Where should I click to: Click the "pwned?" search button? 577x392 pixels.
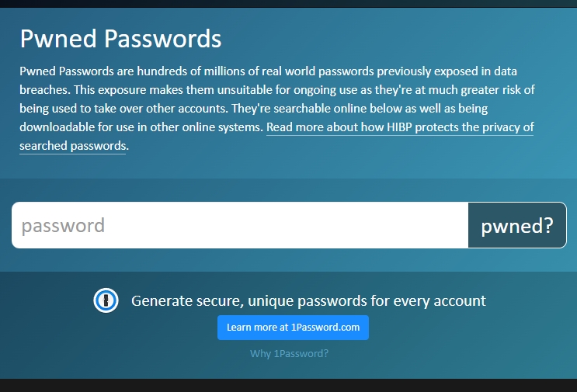point(517,225)
